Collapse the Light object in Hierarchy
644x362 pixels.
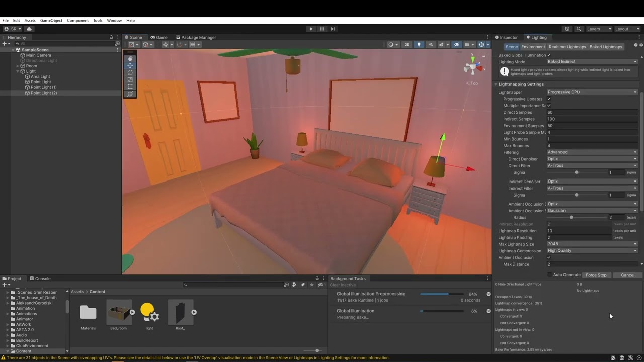point(18,71)
